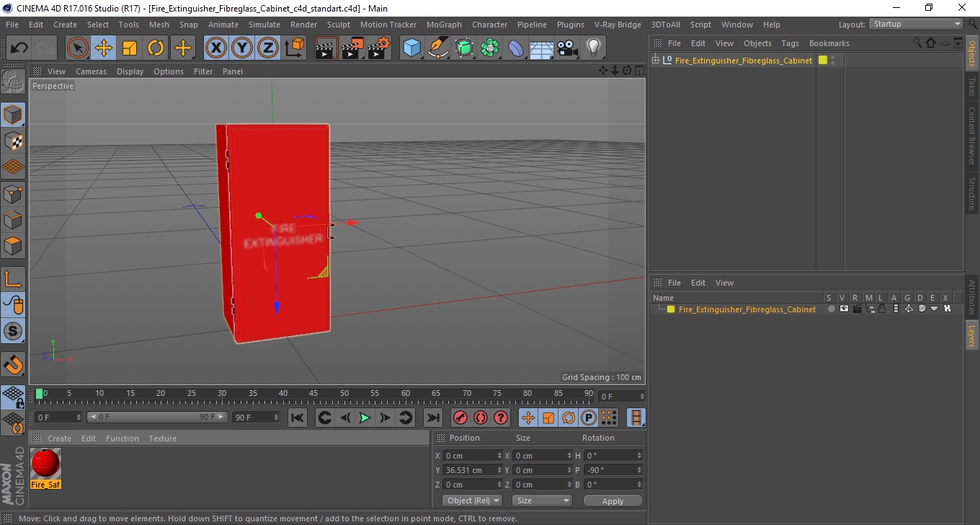Image resolution: width=980 pixels, height=525 pixels.
Task: Open the Content Browser side tab
Action: tap(972, 136)
